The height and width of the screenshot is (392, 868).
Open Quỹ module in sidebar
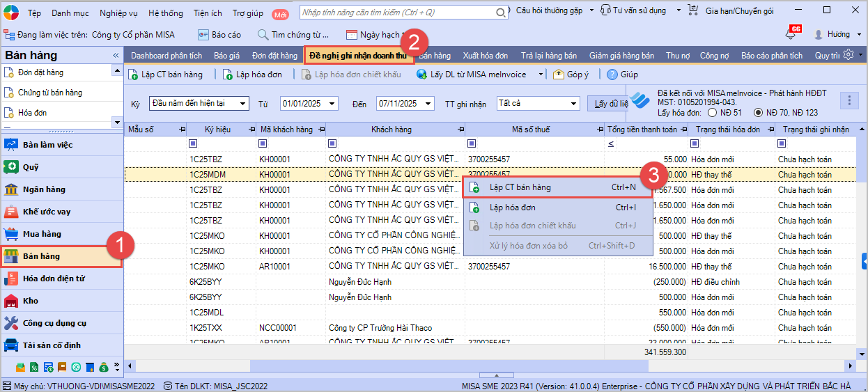point(31,167)
